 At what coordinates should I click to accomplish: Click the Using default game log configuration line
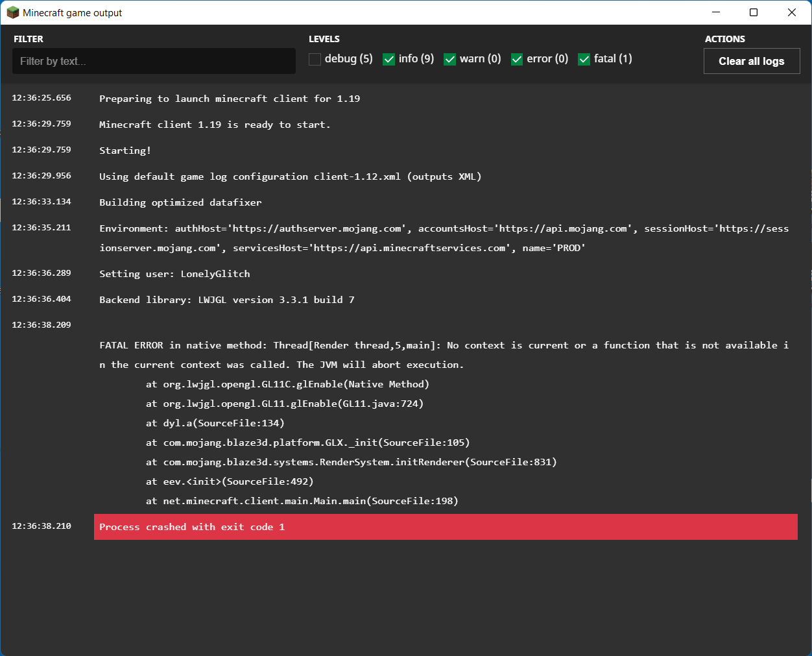click(291, 176)
